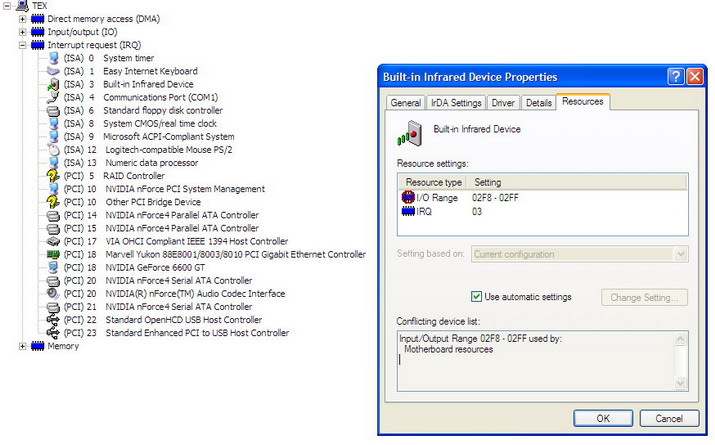Collapse the Interrupt request (IRQ) node
The image size is (715, 445).
(x=22, y=45)
